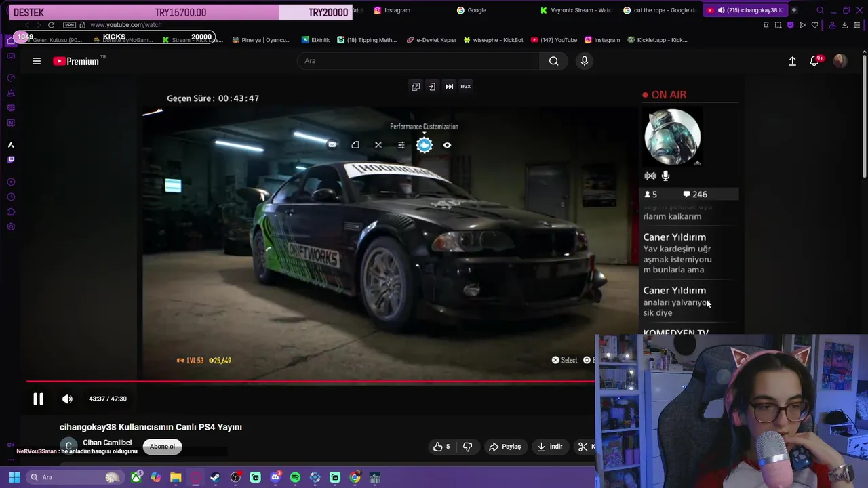
Task: Open a new browser tab with plus
Action: [x=794, y=10]
